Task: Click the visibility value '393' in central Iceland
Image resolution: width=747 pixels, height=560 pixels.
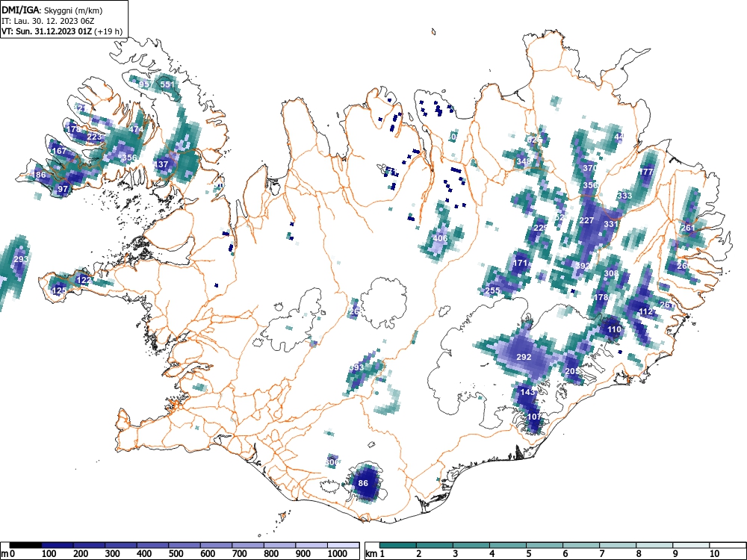Action: (356, 367)
